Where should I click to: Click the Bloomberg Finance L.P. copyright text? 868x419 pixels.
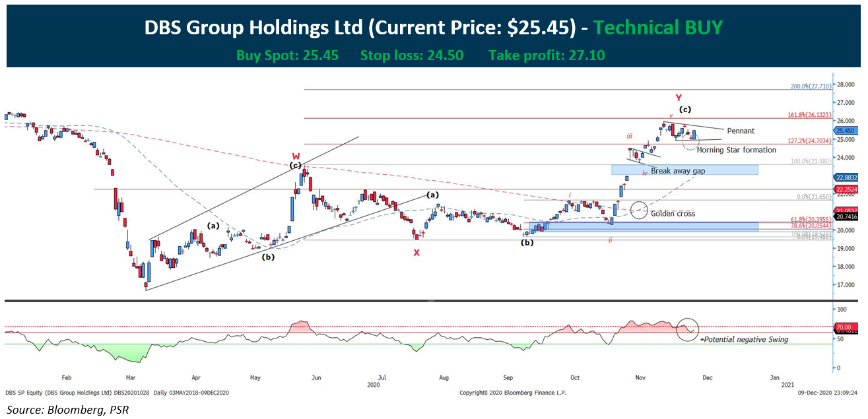[513, 393]
